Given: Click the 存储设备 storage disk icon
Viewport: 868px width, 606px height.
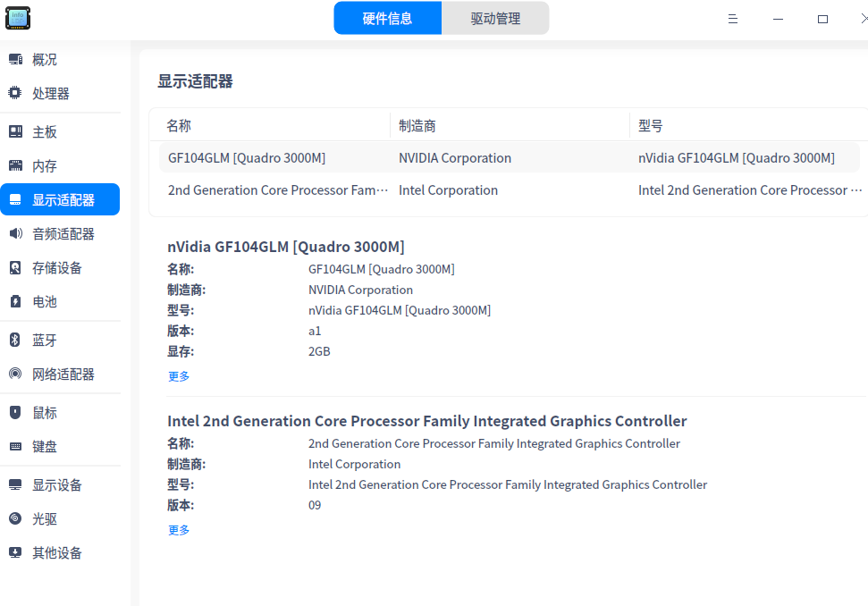Looking at the screenshot, I should [x=15, y=268].
